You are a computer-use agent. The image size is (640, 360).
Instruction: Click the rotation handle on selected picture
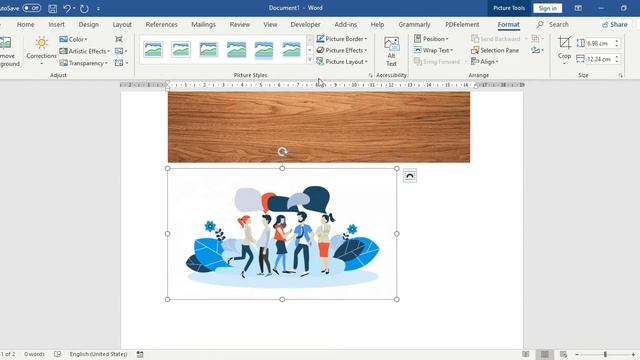click(282, 152)
